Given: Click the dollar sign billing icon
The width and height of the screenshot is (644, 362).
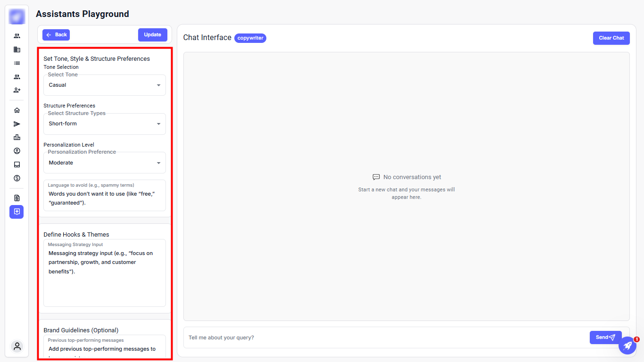Looking at the screenshot, I should 17,178.
